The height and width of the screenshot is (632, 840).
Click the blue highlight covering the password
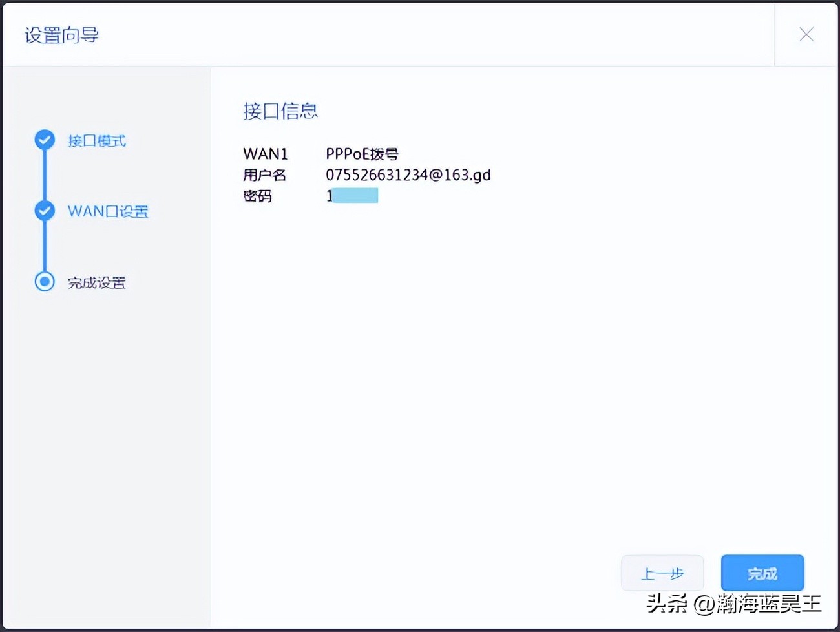tap(355, 195)
